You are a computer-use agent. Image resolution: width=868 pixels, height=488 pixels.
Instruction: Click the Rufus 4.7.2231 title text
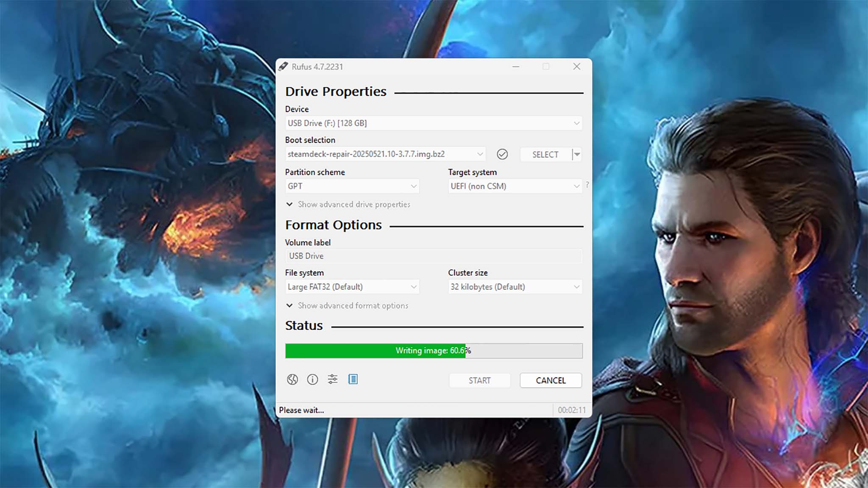coord(317,67)
